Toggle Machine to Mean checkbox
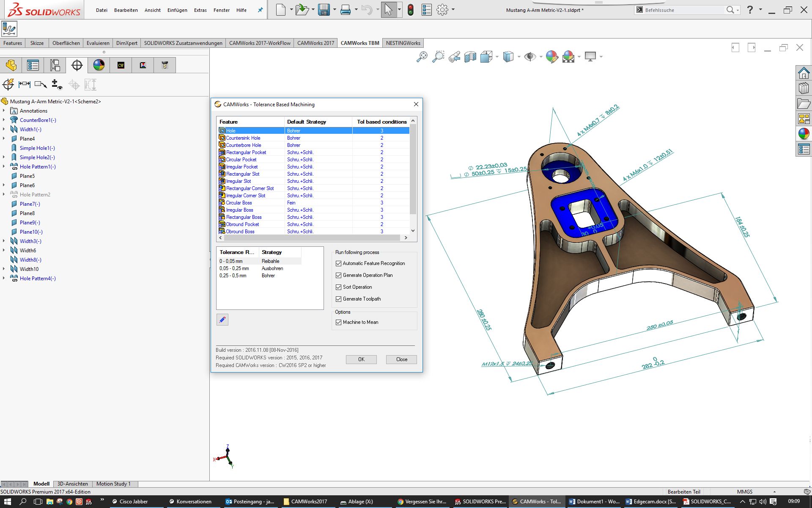Image resolution: width=812 pixels, height=508 pixels. pos(338,322)
